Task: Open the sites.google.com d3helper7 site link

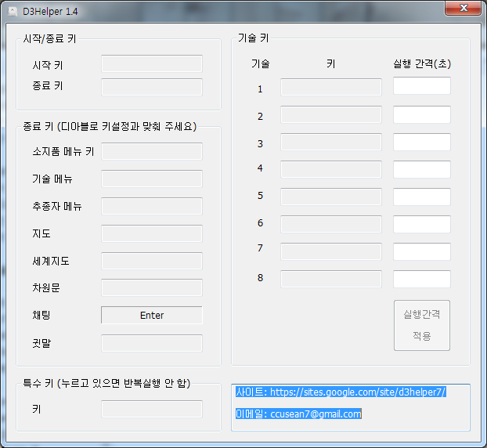Action: 358,392
